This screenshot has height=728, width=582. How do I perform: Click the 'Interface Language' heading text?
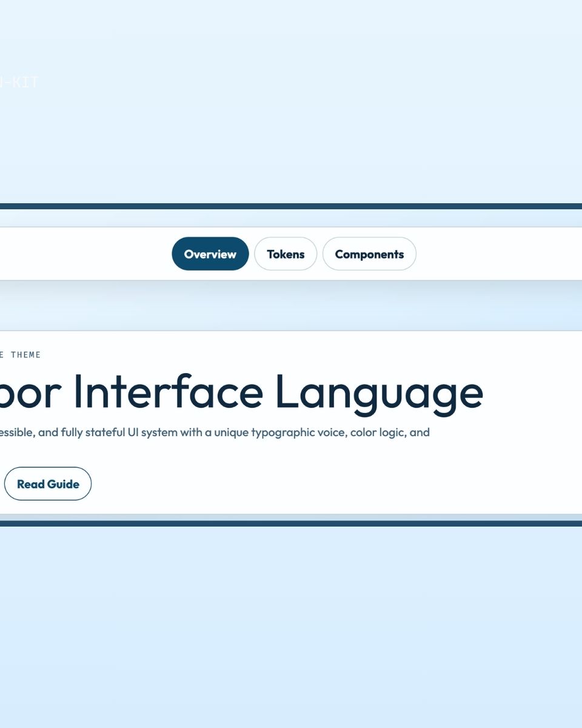tap(278, 393)
